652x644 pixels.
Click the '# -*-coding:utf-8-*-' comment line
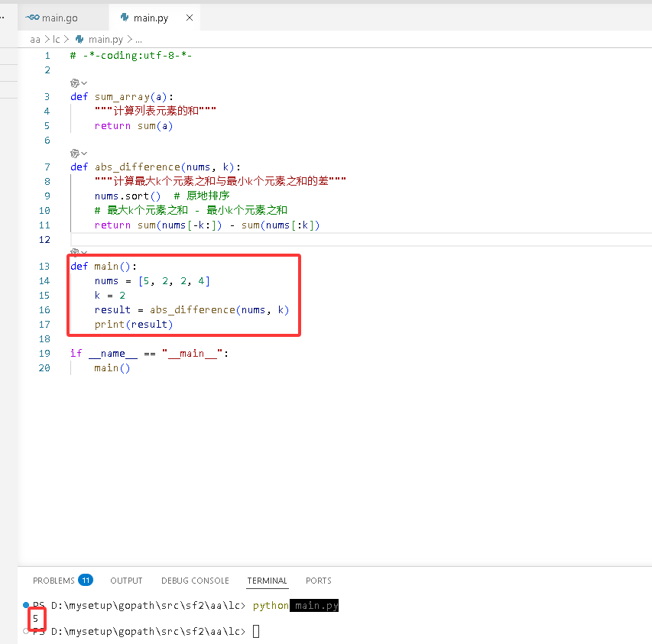point(131,56)
